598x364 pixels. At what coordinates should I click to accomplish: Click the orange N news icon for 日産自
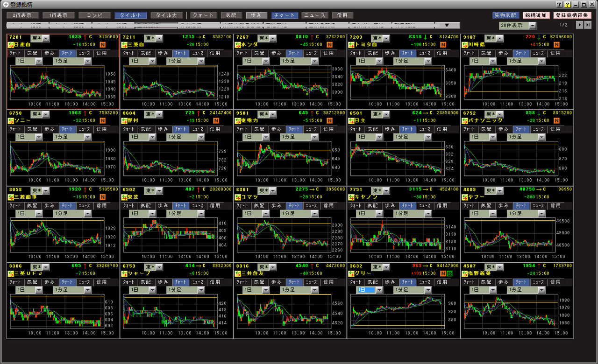click(x=103, y=45)
